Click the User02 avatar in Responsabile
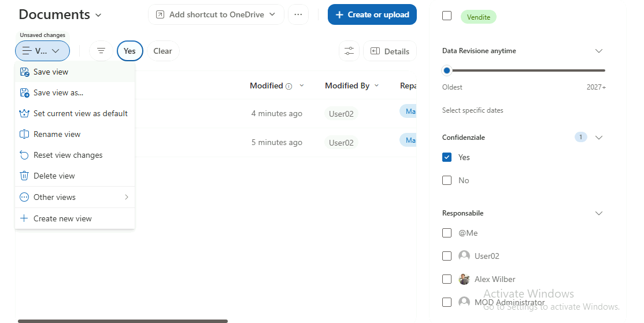 464,256
